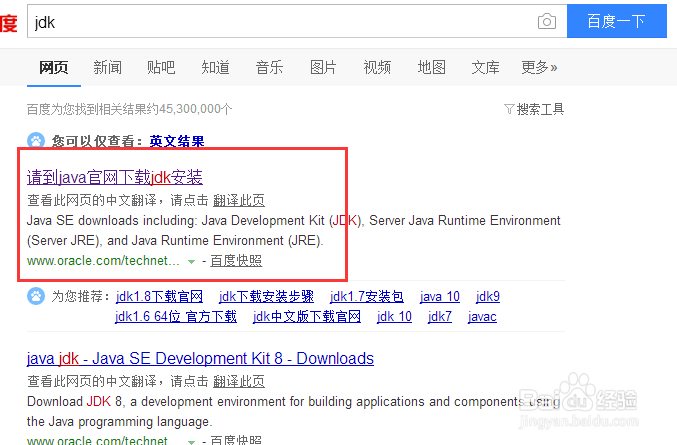Viewport: 677px width, 445px height.
Task: Click 翻译此页 under the second result
Action: pos(239,381)
